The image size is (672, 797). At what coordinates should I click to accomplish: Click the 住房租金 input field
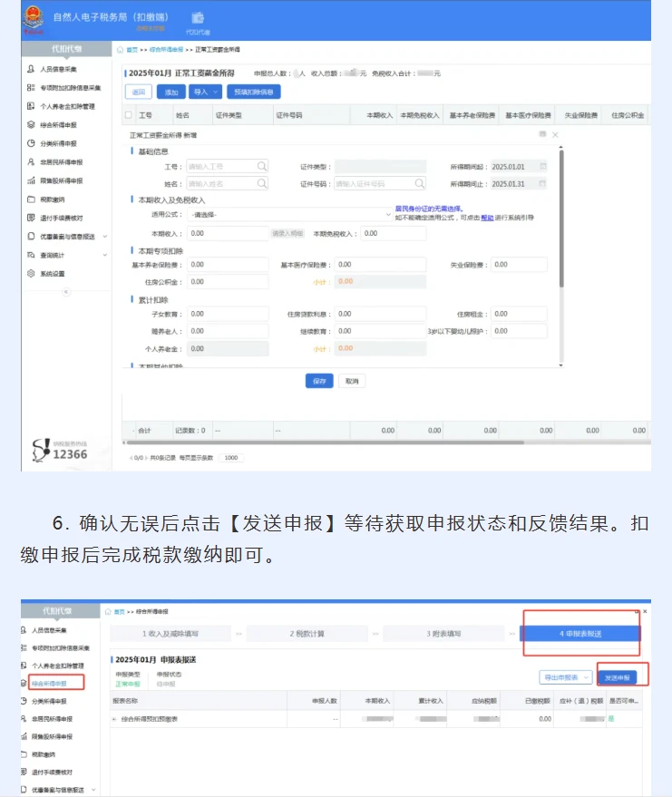(519, 314)
